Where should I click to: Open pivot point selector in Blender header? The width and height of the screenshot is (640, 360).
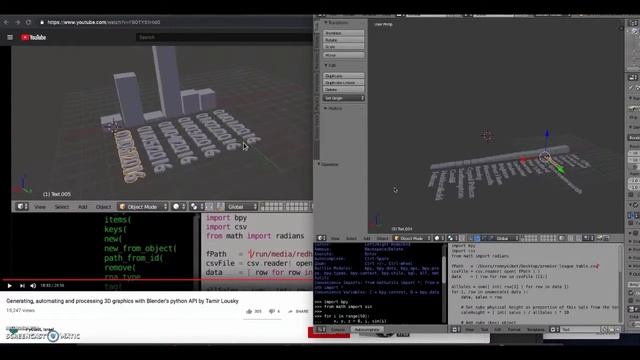click(x=452, y=238)
